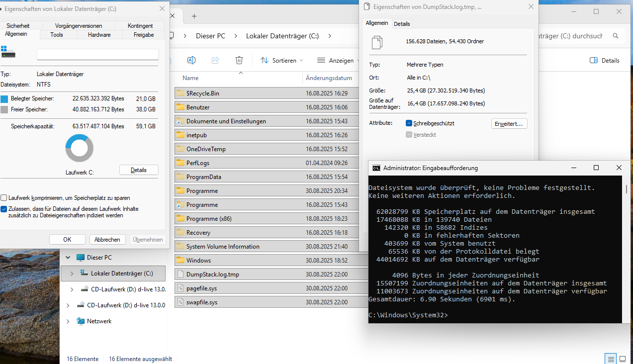Select the OneDriveTemp row
The image size is (633, 364).
tap(268, 149)
